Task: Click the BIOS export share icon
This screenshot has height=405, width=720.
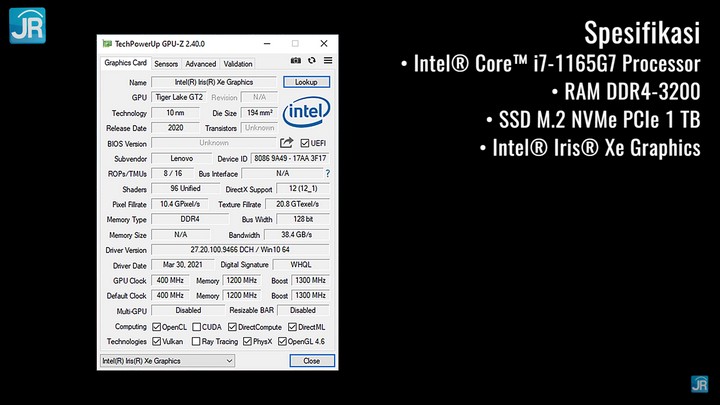Action: point(287,143)
